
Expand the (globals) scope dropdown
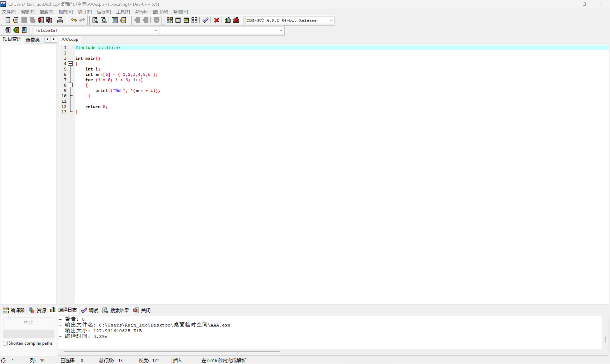click(x=156, y=30)
